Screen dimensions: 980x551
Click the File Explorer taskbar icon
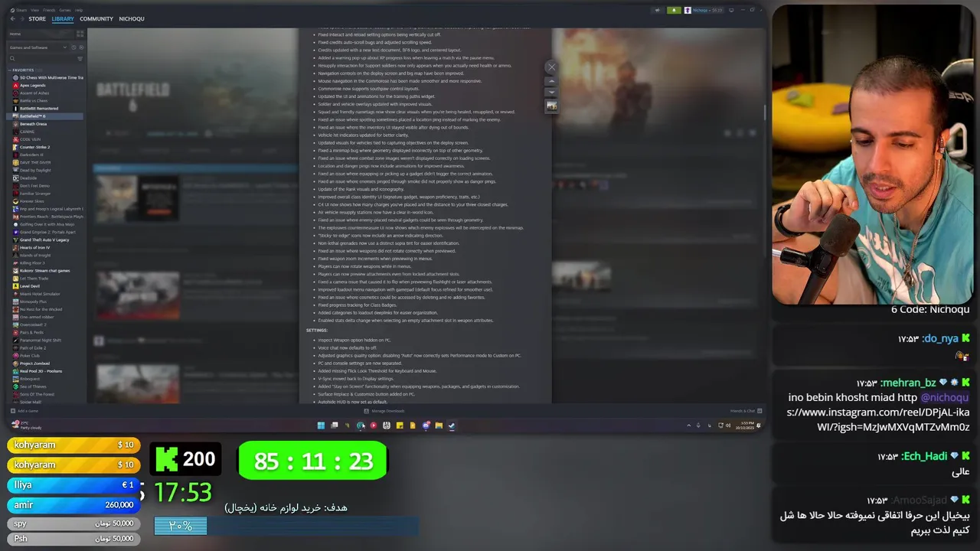[439, 425]
